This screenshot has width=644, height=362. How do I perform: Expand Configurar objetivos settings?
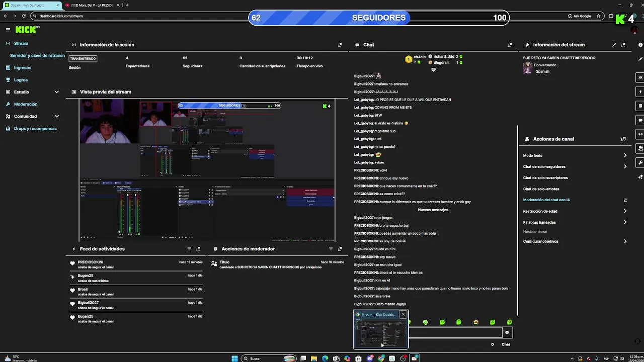pos(625,241)
